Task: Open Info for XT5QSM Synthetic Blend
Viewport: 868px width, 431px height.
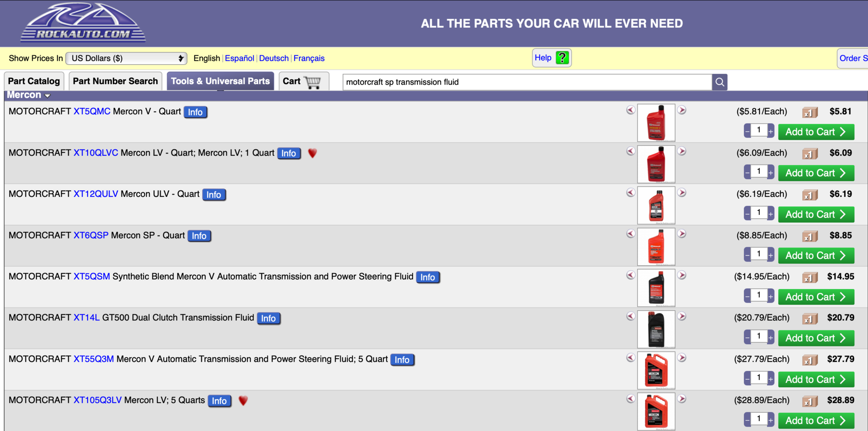Action: point(428,277)
